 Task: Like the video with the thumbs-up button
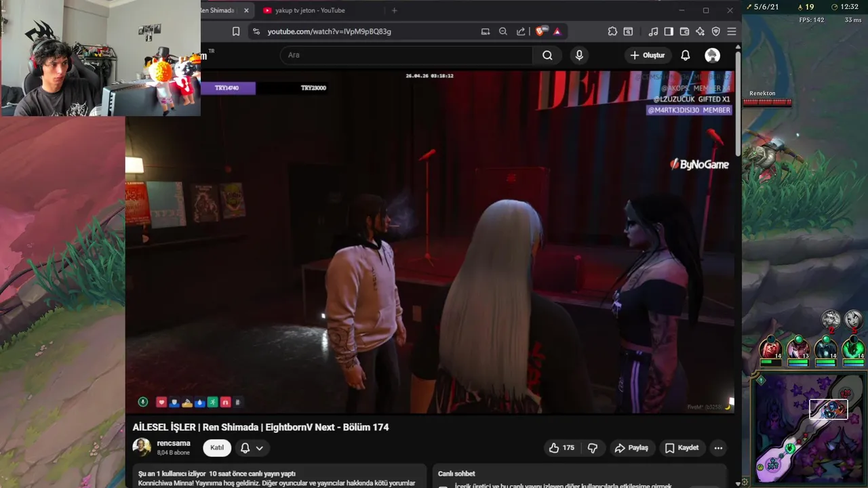click(561, 447)
